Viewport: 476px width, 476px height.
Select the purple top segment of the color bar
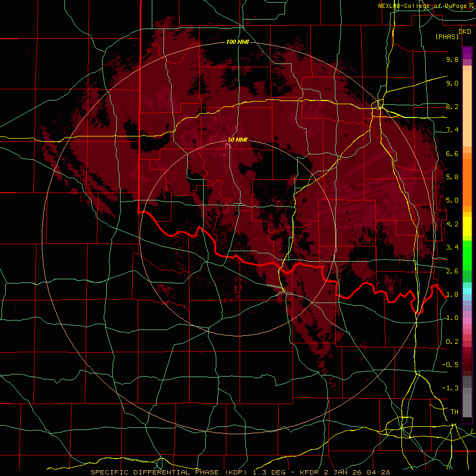(467, 53)
